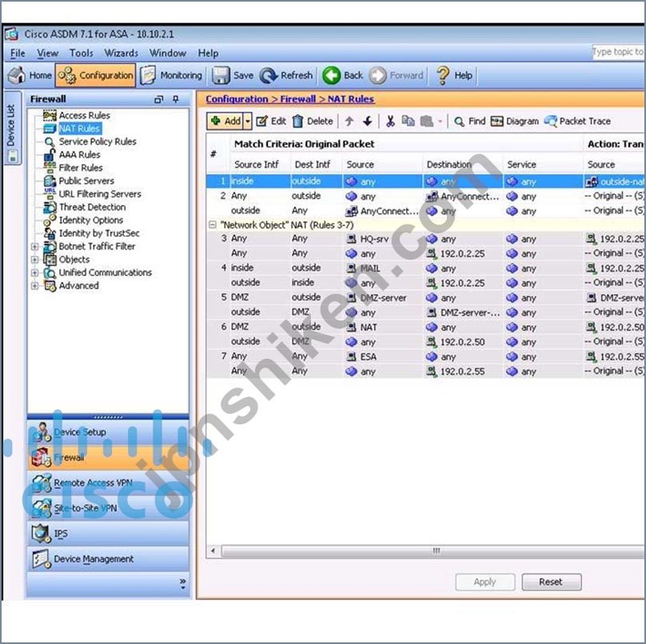The width and height of the screenshot is (646, 644).
Task: Edit the selected NAT rule
Action: [x=271, y=121]
